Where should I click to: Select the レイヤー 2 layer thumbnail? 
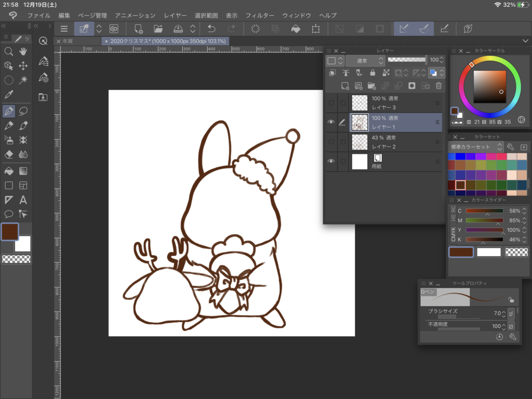(360, 142)
